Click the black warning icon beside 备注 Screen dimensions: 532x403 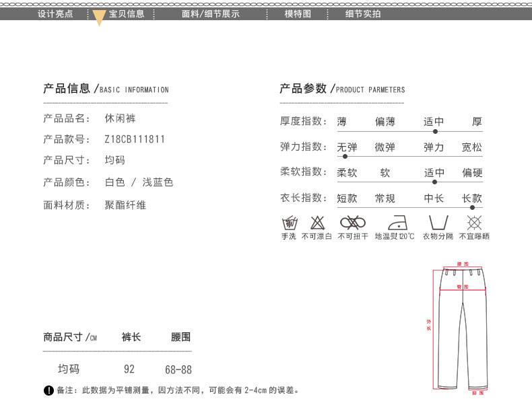[48, 391]
